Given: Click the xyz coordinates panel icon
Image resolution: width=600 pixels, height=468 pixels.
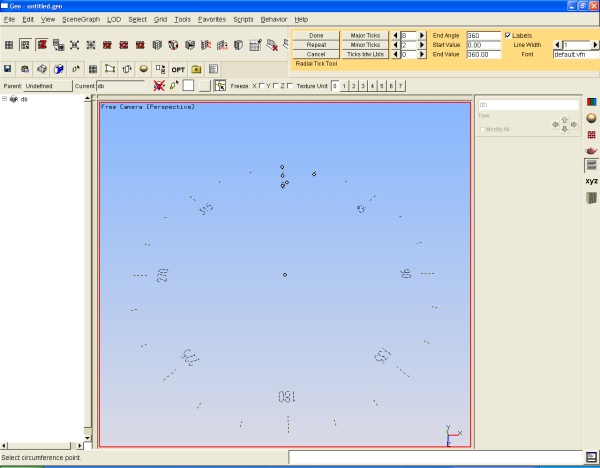Looking at the screenshot, I should tap(591, 181).
